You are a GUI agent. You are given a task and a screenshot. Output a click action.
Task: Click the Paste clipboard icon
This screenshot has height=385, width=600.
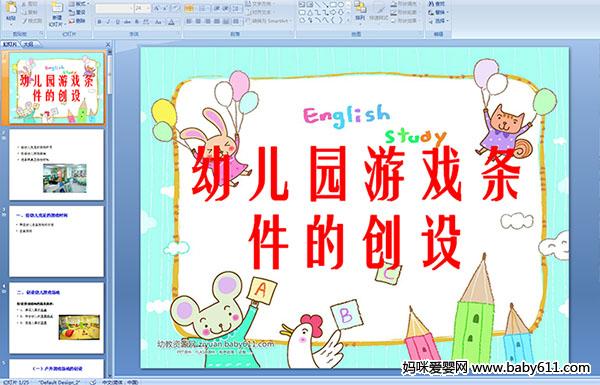11,8
